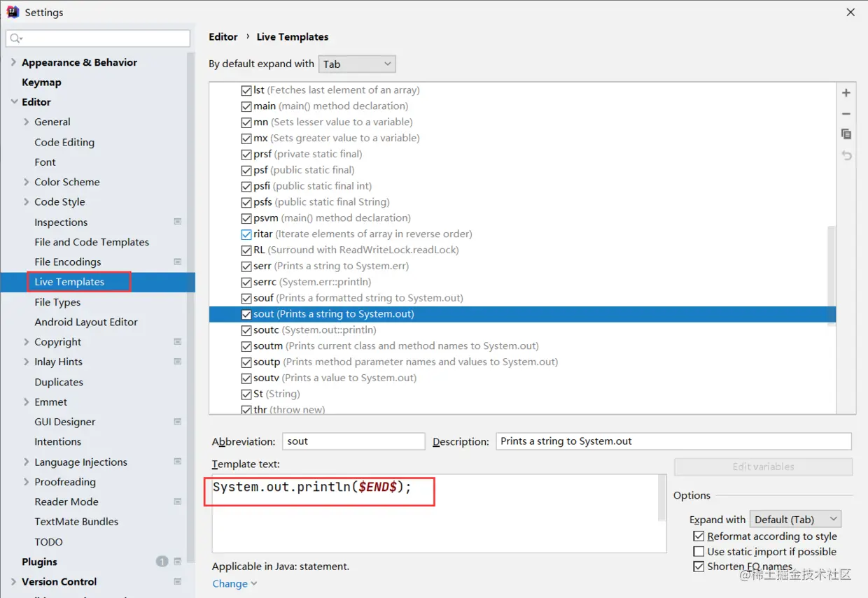Enable Use static import if possible
The width and height of the screenshot is (868, 598).
tap(699, 552)
